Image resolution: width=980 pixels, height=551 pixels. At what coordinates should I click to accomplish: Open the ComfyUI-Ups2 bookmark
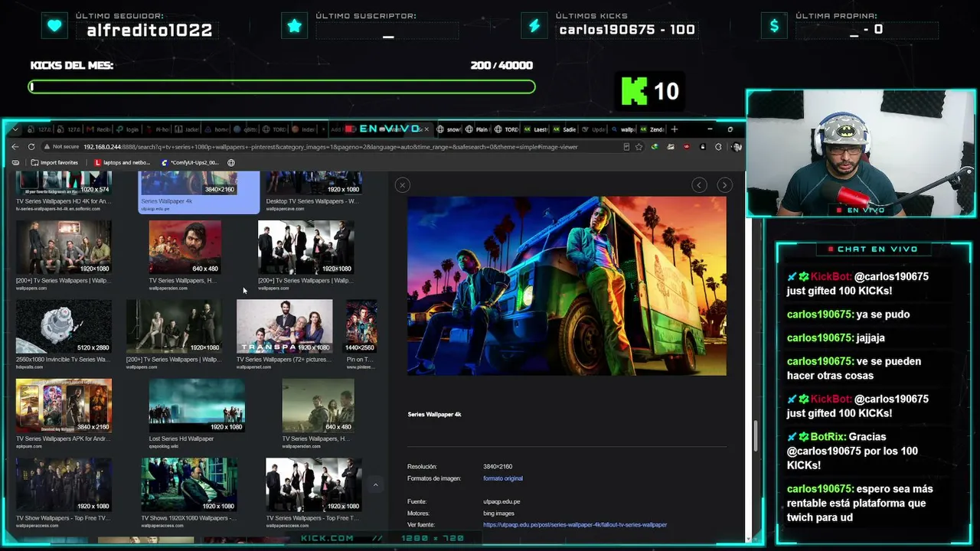click(191, 163)
